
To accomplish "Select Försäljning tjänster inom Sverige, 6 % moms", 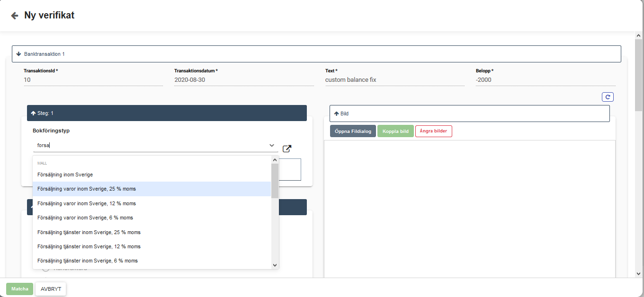I will 88,261.
